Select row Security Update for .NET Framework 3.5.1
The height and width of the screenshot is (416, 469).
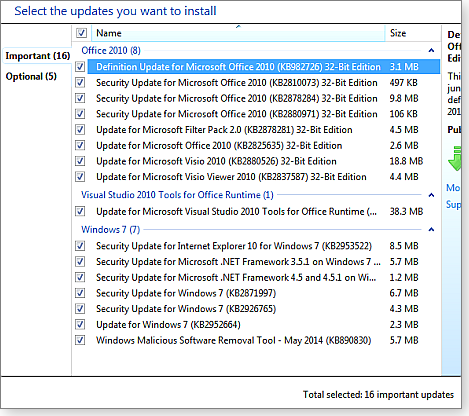click(264, 262)
